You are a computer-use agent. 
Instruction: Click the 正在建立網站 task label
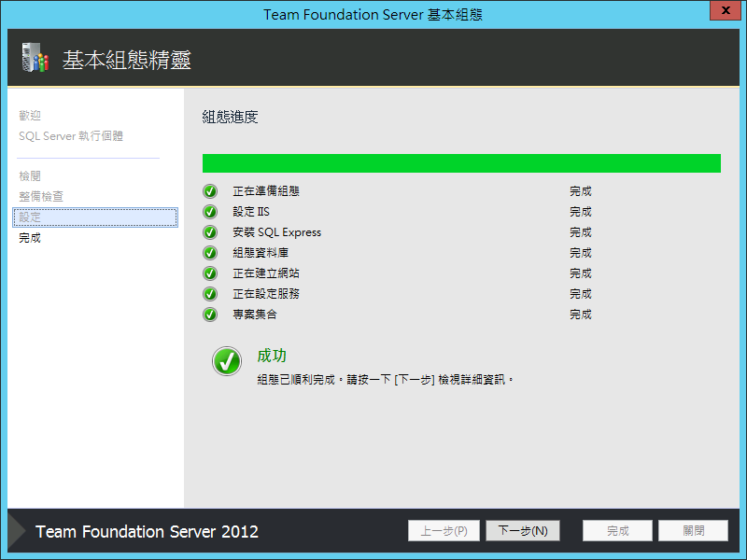[x=266, y=273]
